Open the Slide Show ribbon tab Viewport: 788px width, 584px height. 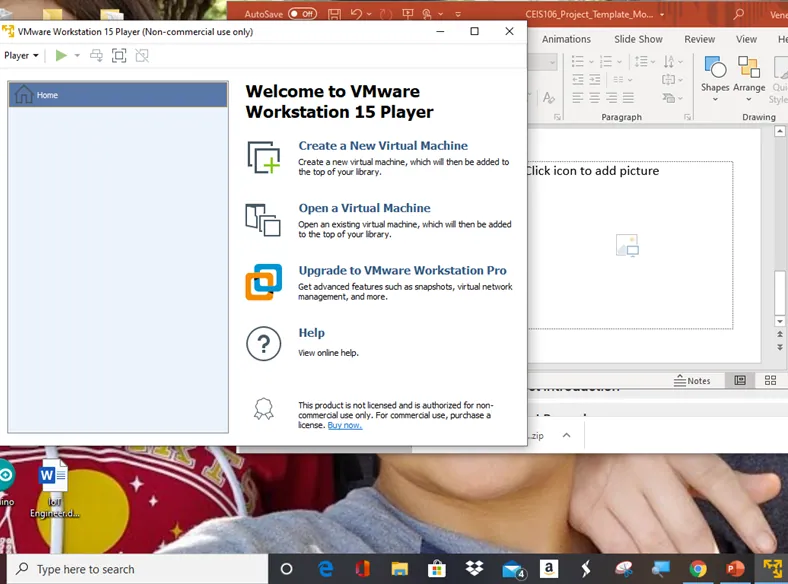[638, 39]
